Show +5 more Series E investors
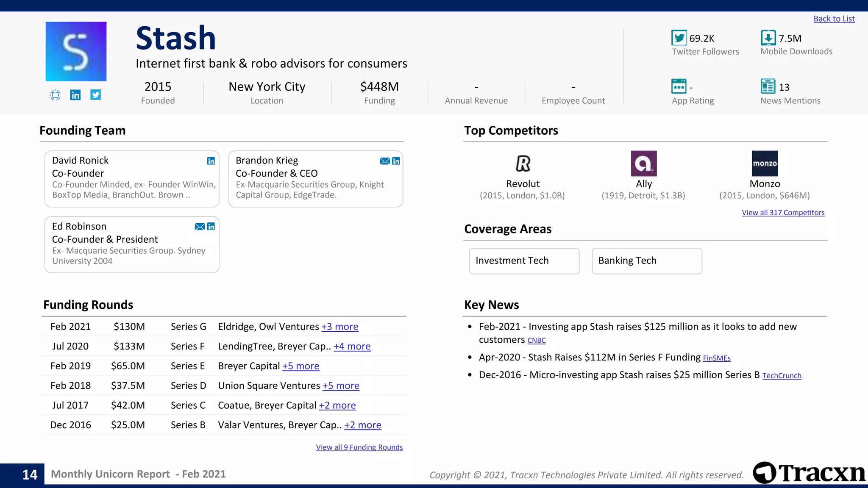This screenshot has width=868, height=488. point(300,366)
